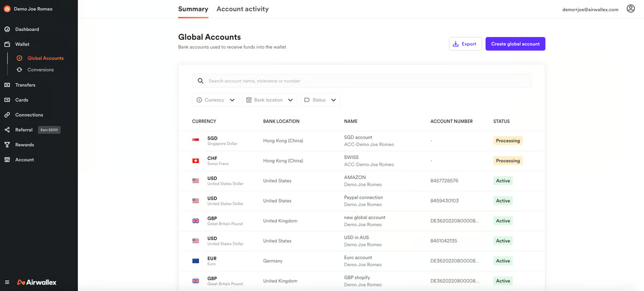Expand the Bank location filter dropdown
The image size is (644, 291).
(269, 100)
